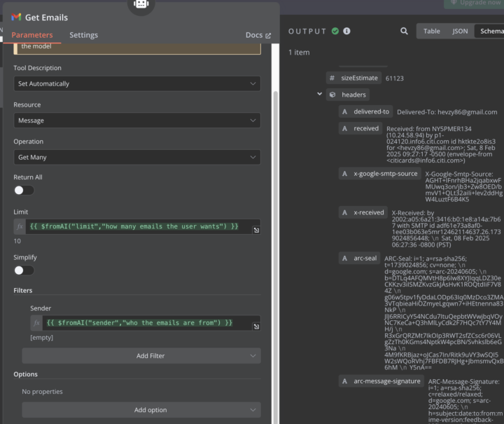Open the Resource dropdown set to Message
The height and width of the screenshot is (424, 504).
coord(137,121)
